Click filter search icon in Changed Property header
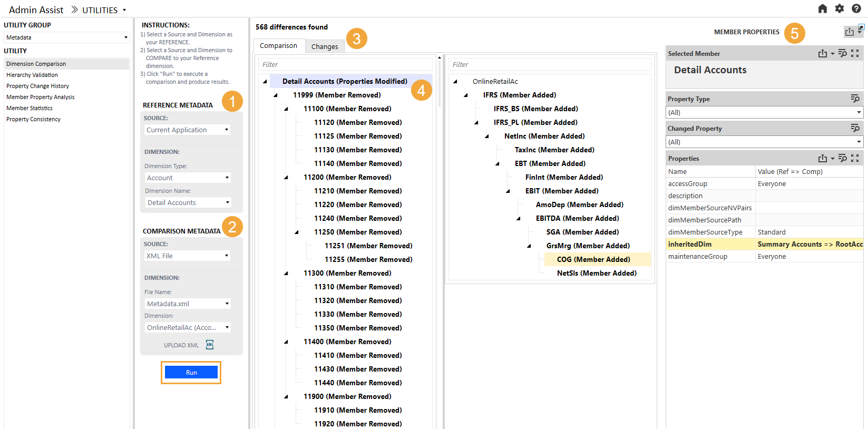 click(x=855, y=128)
